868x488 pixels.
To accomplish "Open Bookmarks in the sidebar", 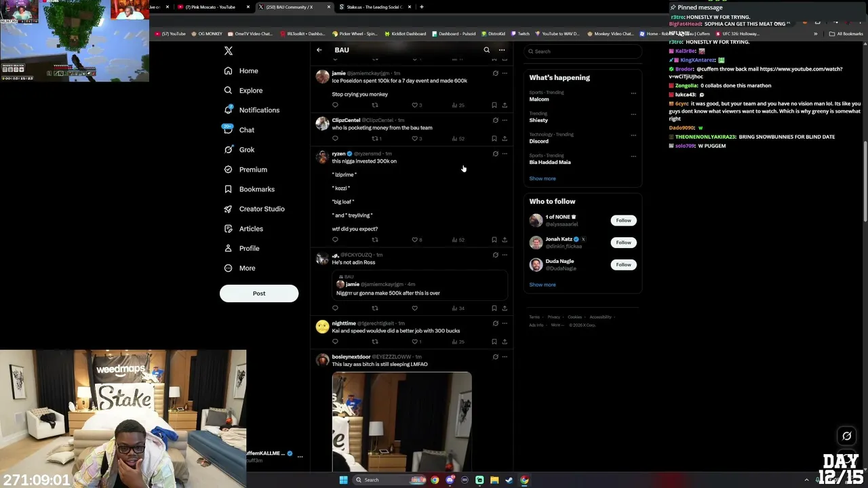I will [249, 189].
